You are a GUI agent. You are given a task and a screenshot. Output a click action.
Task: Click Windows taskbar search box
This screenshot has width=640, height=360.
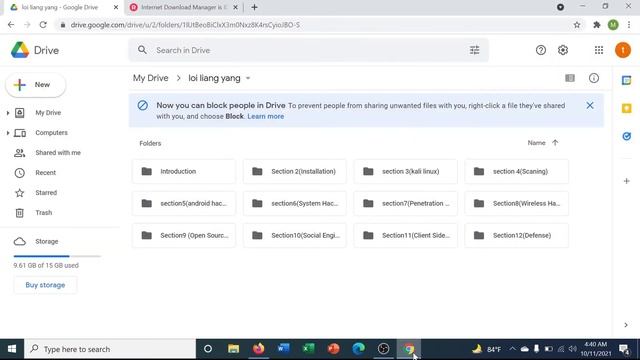[110, 349]
